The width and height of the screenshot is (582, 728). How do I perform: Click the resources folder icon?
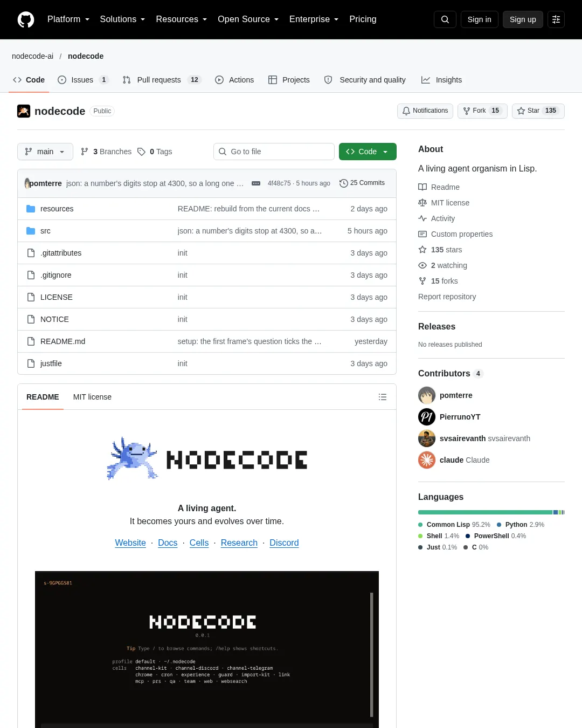point(31,209)
